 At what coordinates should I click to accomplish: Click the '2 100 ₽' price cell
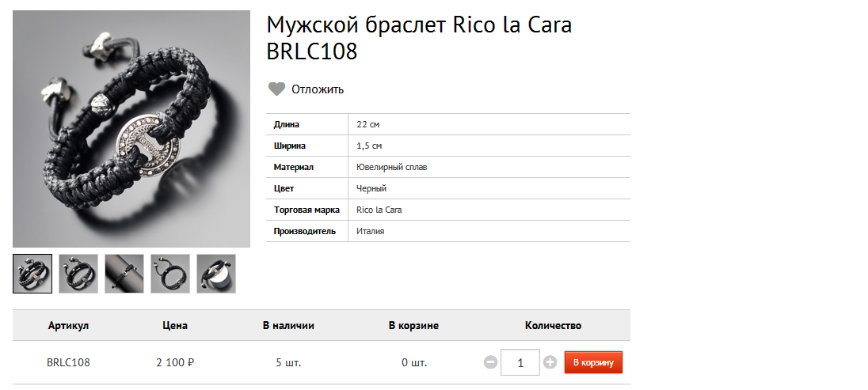point(175,363)
